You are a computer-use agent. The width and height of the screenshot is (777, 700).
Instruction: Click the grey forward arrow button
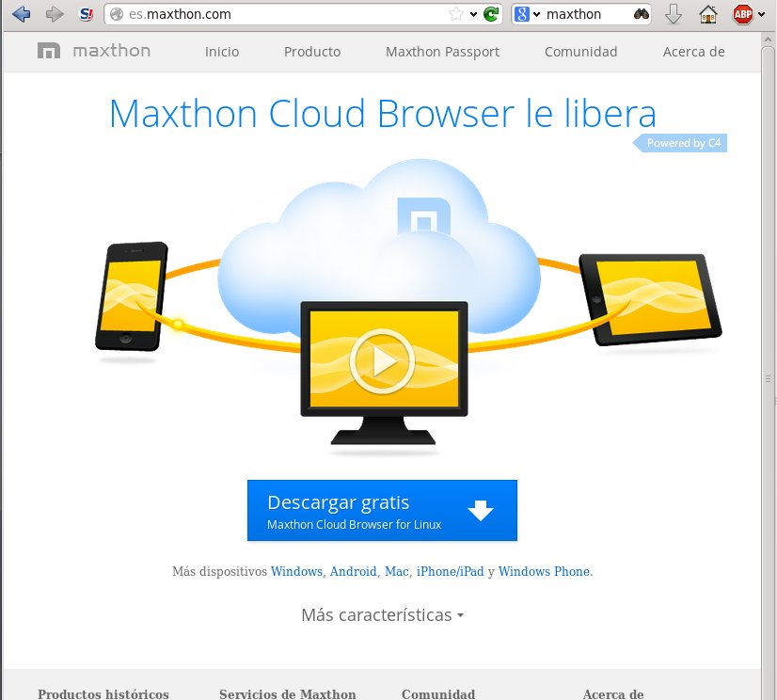point(54,14)
